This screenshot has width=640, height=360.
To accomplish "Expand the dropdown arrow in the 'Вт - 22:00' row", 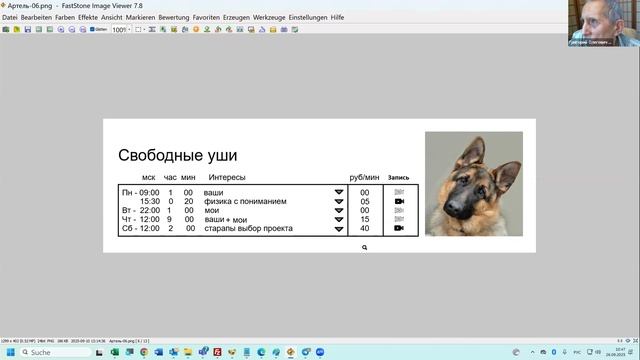I will tap(339, 210).
